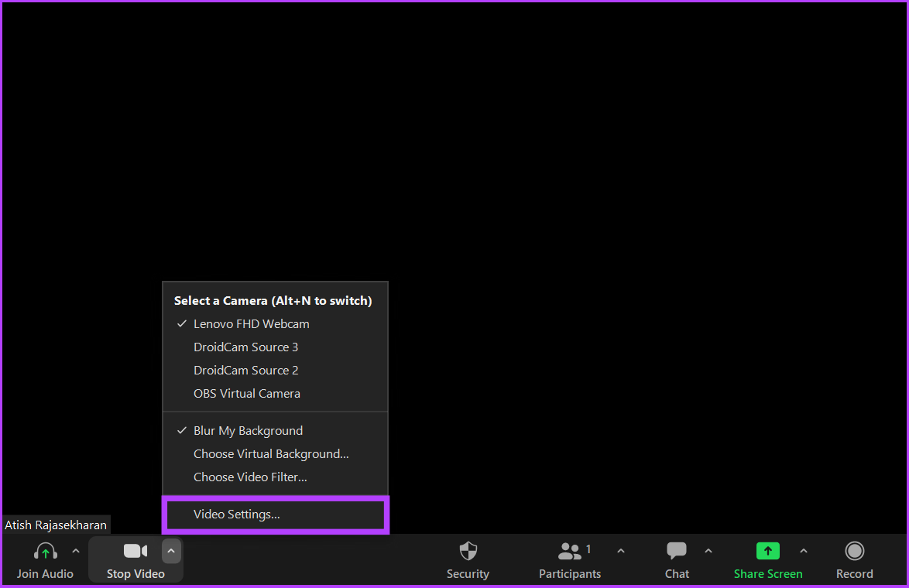Click the Record circle icon
909x588 pixels.
click(x=855, y=551)
